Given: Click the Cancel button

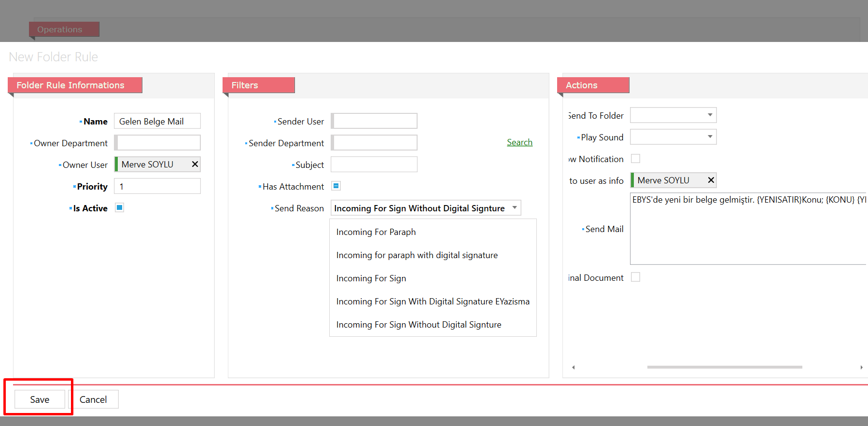Looking at the screenshot, I should point(93,399).
